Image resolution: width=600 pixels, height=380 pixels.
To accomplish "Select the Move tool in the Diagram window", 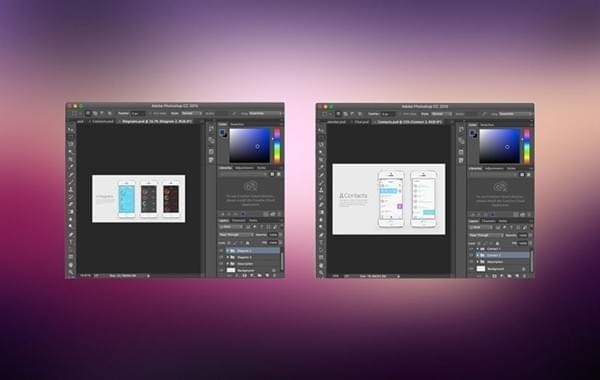I will (71, 130).
